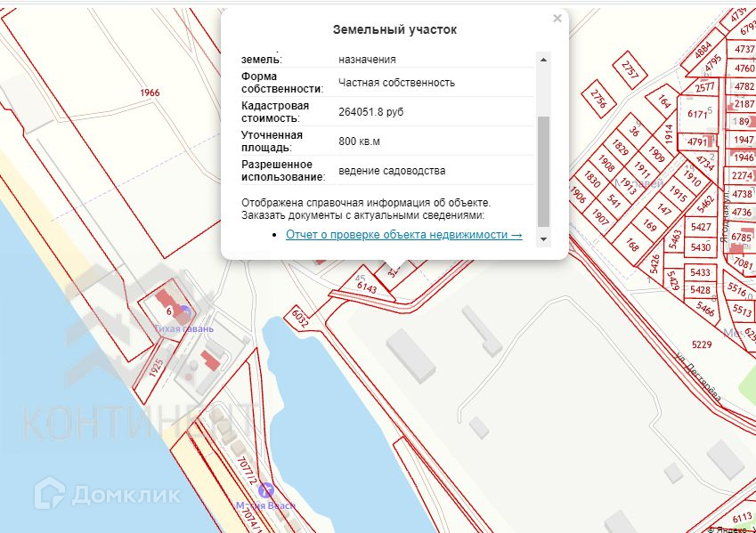
Task: Select parcel 1829 on the map
Action: point(621,147)
